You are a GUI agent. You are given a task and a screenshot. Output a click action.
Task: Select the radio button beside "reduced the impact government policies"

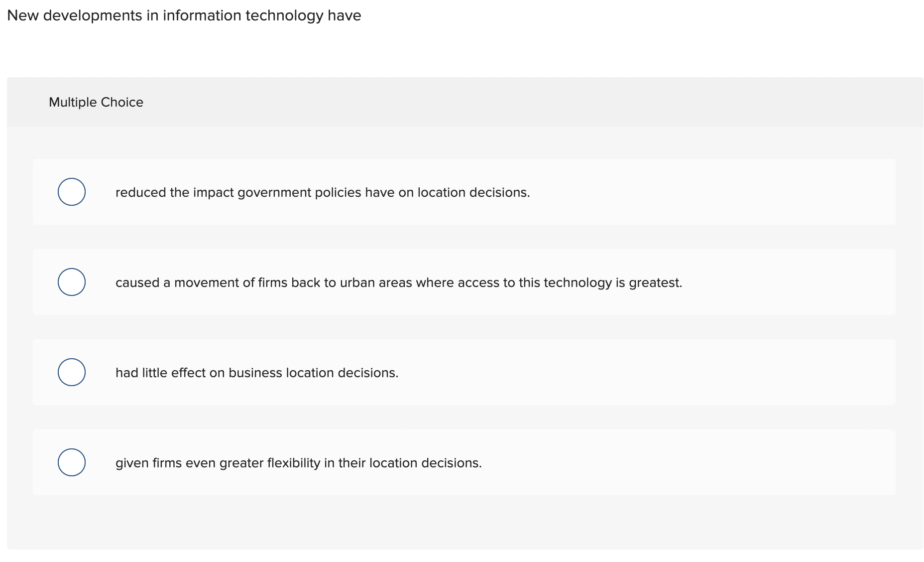pos(72,192)
